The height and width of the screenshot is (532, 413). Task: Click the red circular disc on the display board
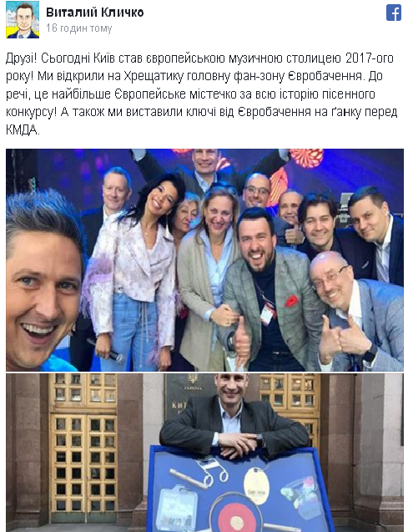pos(236,517)
